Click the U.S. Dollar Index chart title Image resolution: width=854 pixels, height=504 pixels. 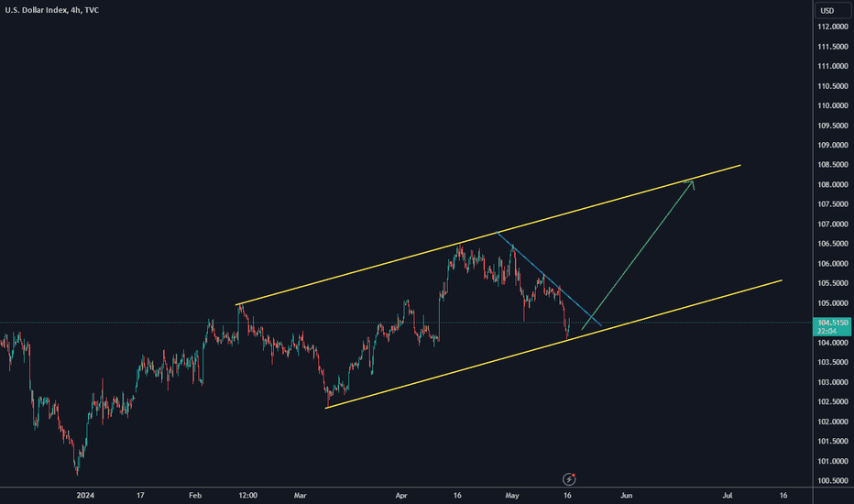click(52, 10)
